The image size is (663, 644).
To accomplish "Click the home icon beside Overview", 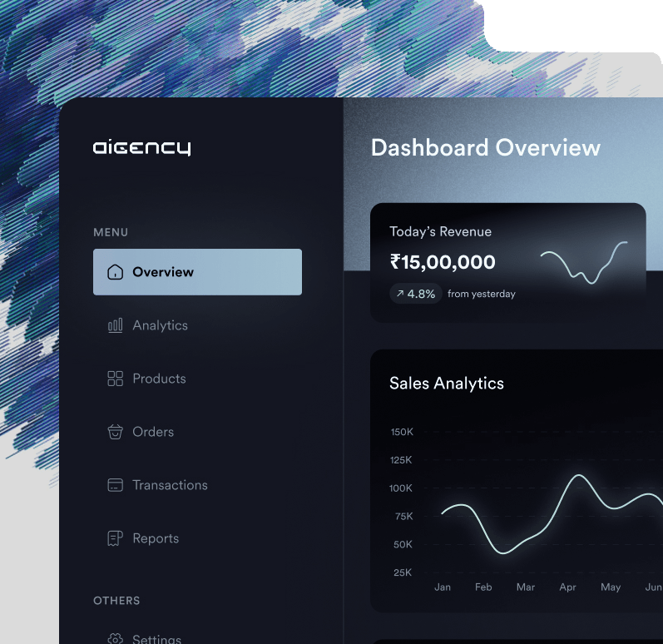I will [116, 272].
